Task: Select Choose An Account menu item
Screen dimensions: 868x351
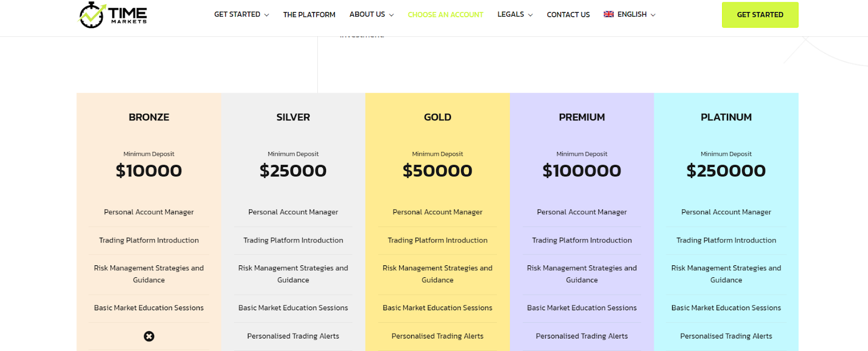Action: click(445, 15)
